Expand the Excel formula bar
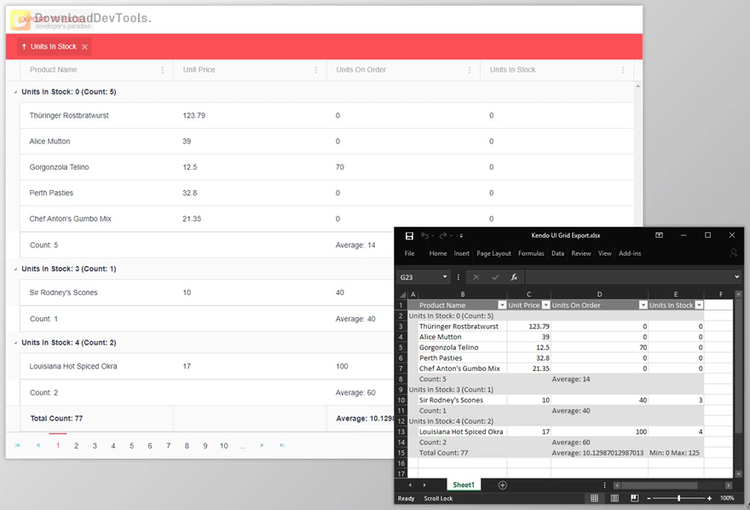The image size is (750, 510). (x=737, y=277)
